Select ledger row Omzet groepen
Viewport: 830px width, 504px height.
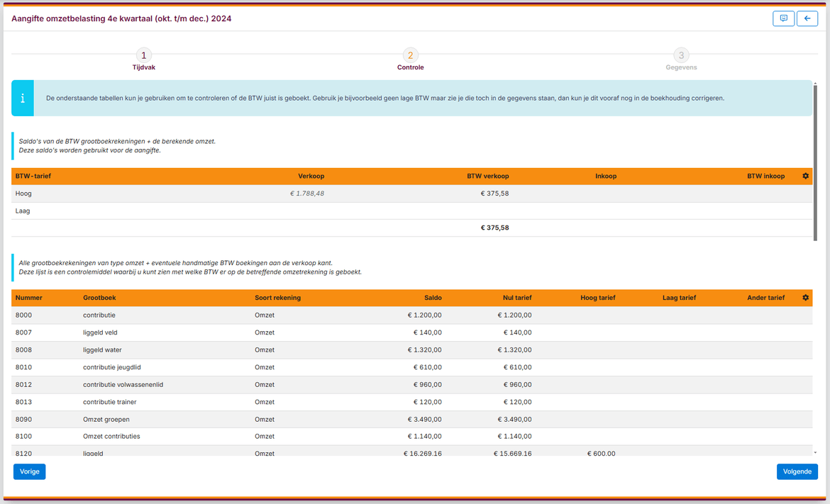[412, 420]
